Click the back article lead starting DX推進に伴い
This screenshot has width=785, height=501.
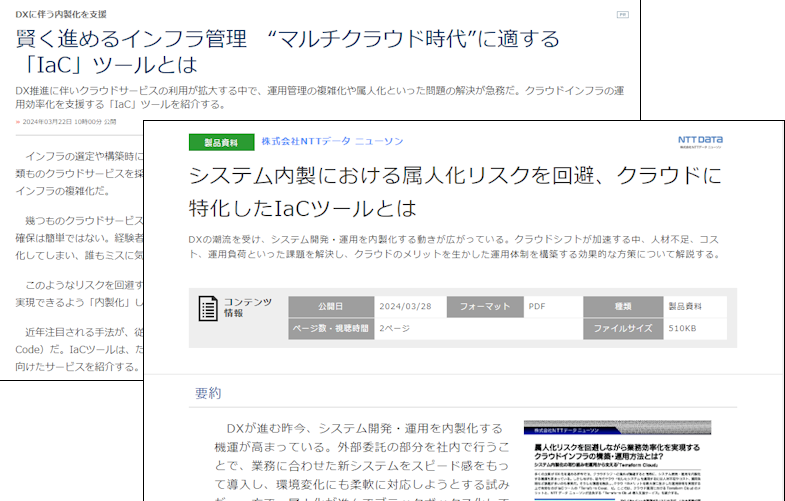click(x=319, y=97)
